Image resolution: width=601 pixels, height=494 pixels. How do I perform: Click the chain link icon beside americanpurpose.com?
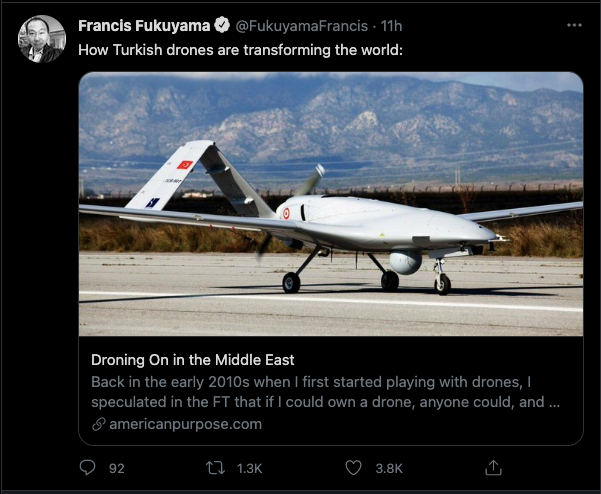click(x=98, y=424)
